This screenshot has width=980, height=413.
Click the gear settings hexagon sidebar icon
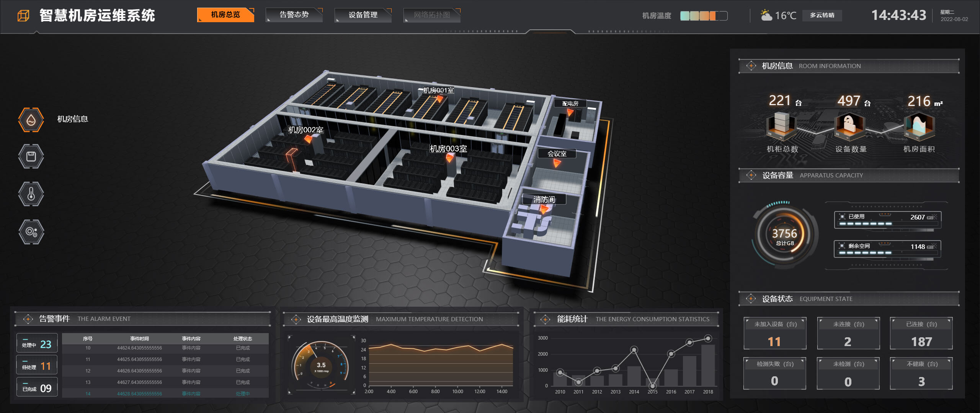point(31,232)
